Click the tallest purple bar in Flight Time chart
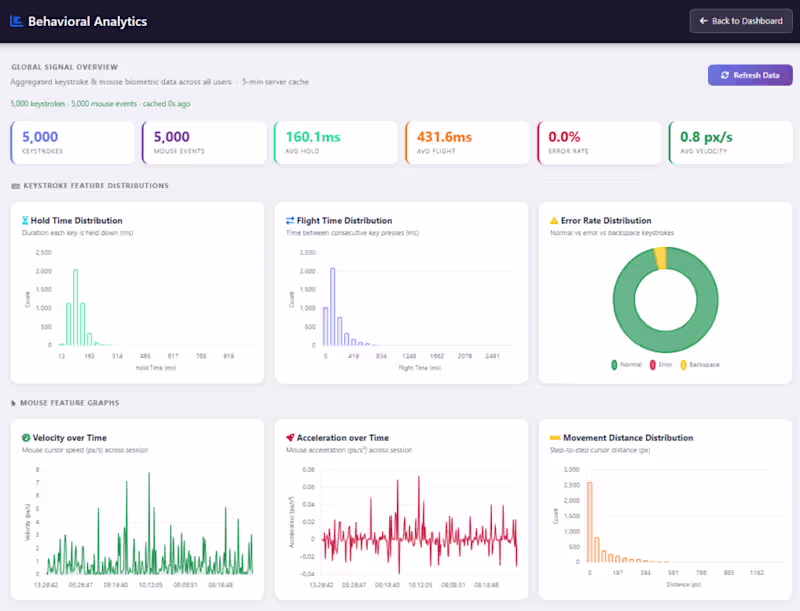Viewport: 800px width, 611px height. coord(333,307)
